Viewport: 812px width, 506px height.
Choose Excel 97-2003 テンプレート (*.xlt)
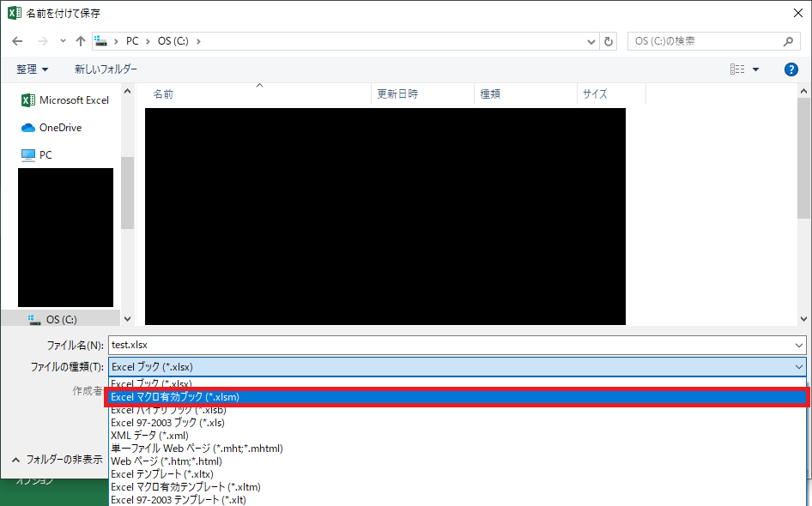coord(458,500)
